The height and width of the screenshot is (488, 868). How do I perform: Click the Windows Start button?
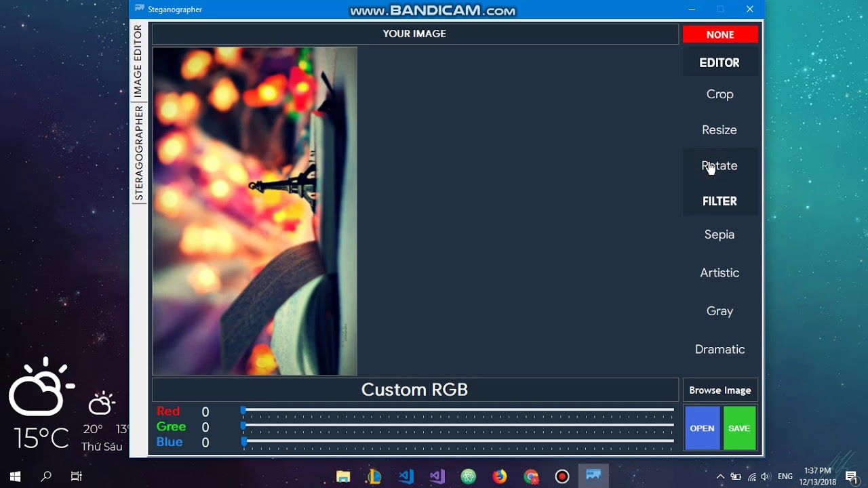tap(15, 476)
